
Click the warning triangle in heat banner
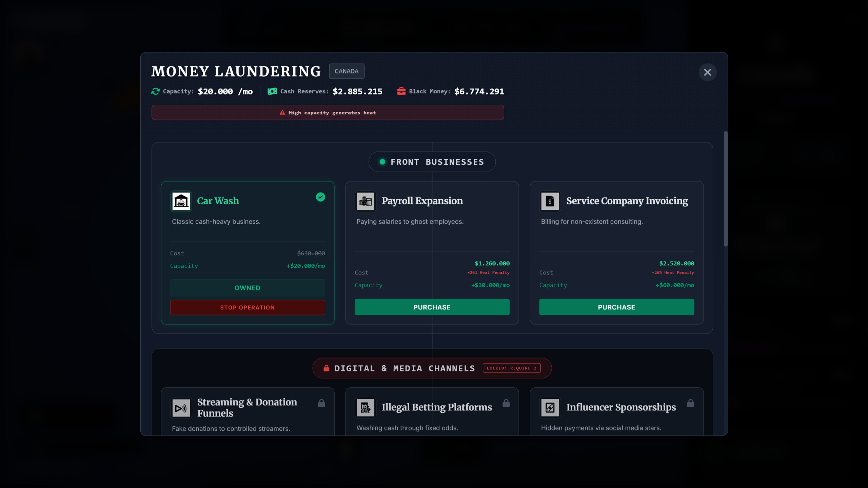coord(282,112)
